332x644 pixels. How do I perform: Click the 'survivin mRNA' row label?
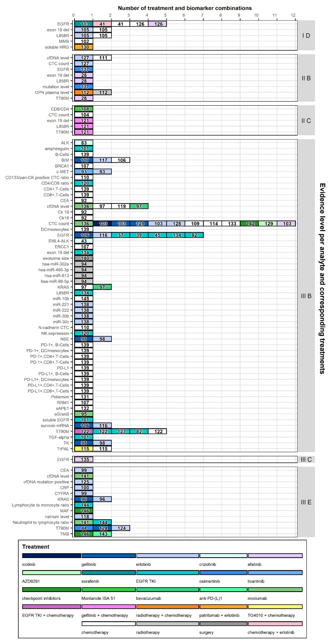coord(55,425)
